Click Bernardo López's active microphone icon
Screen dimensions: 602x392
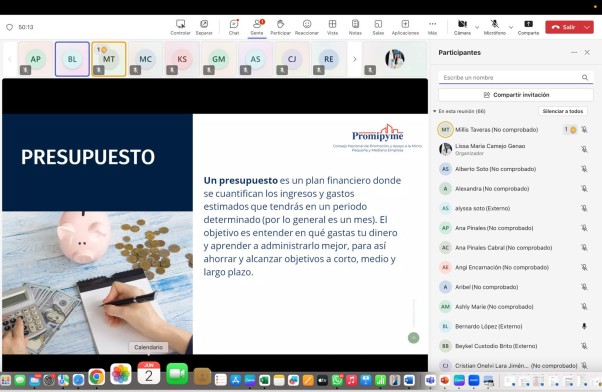tap(584, 326)
